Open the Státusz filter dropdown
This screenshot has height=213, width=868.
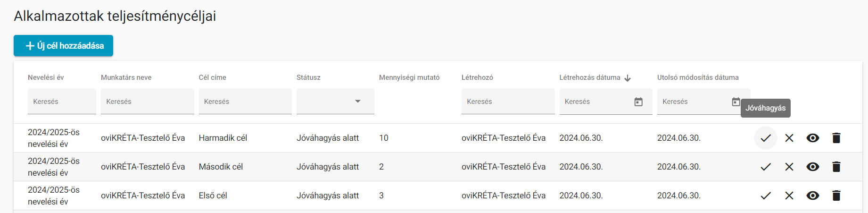pos(335,102)
